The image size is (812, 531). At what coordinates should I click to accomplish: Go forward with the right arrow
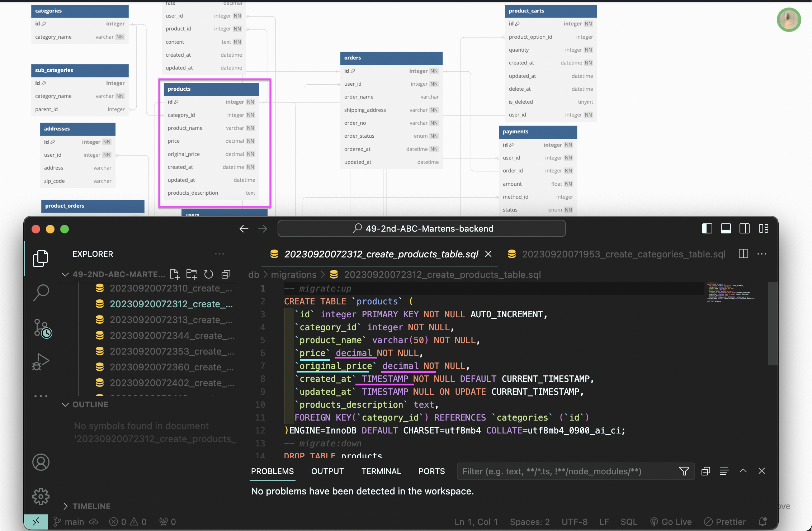pyautogui.click(x=263, y=229)
